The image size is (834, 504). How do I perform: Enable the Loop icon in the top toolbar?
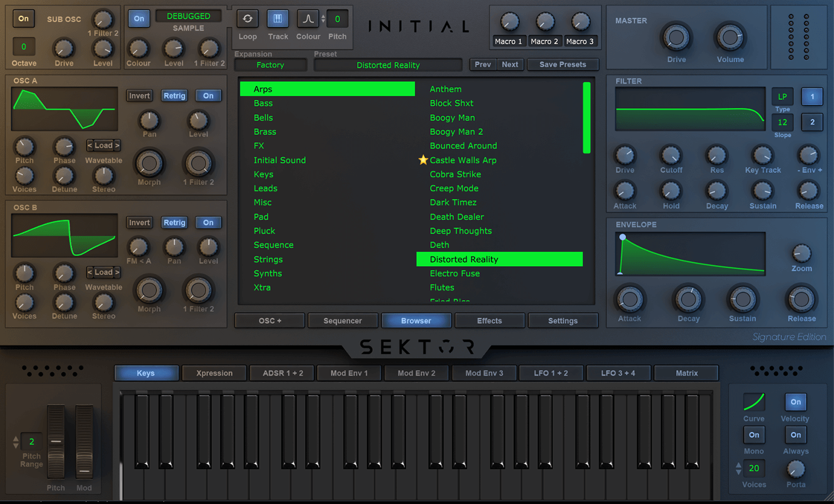pyautogui.click(x=248, y=18)
